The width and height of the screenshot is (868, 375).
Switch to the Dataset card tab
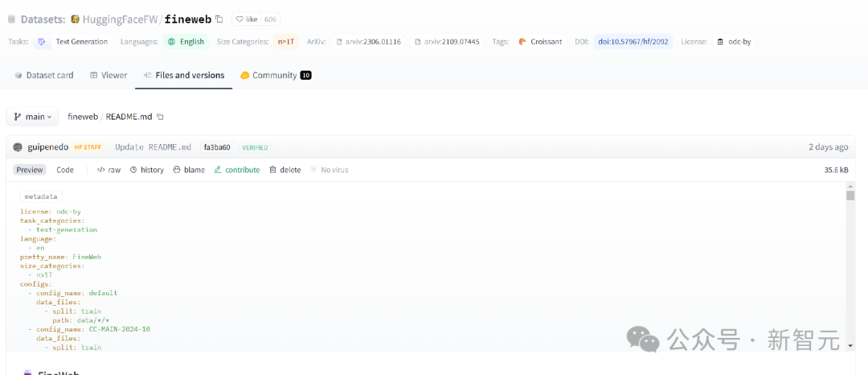44,75
